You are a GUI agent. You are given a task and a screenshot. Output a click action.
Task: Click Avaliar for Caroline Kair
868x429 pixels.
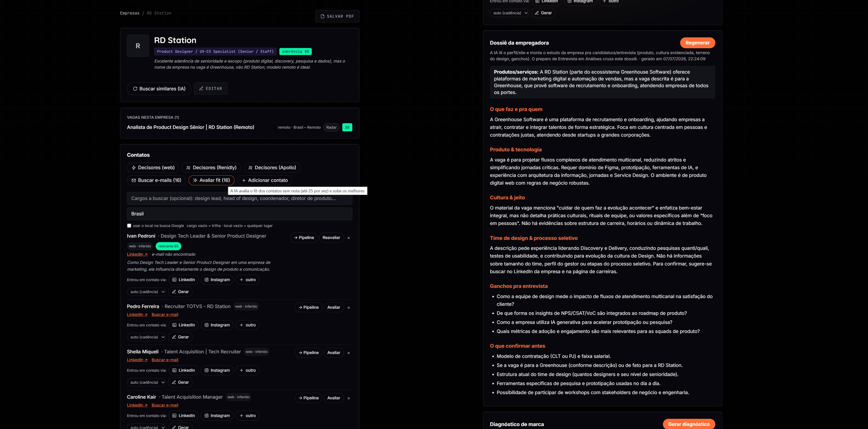click(x=334, y=398)
